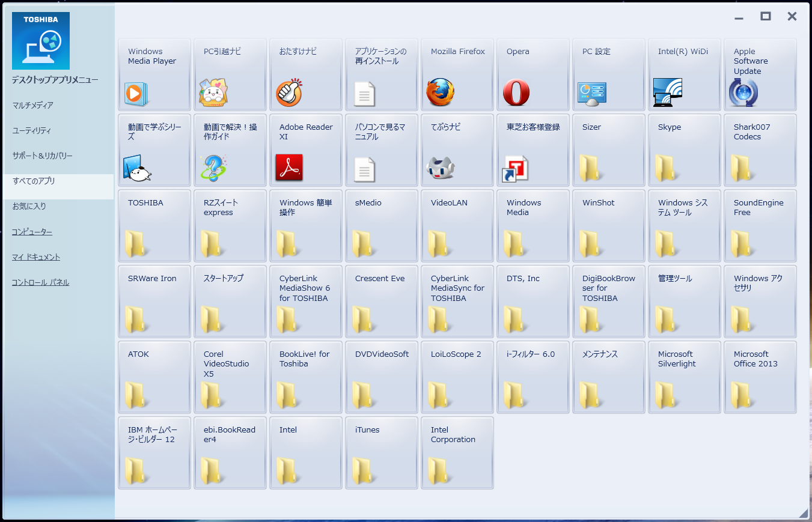Open the Microsoft Silverlight folder tile
This screenshot has width=812, height=522.
coord(685,377)
